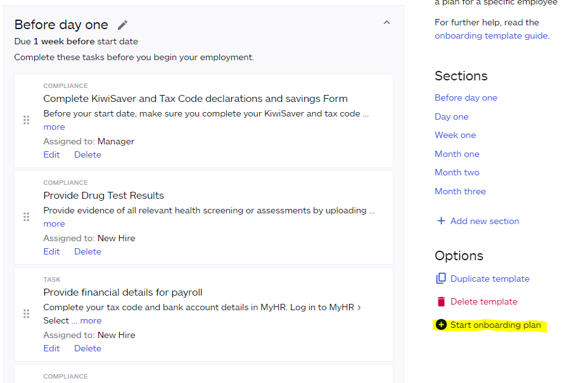588x383 pixels.
Task: Click the drag handle beside Drug Test task
Action: (x=26, y=217)
